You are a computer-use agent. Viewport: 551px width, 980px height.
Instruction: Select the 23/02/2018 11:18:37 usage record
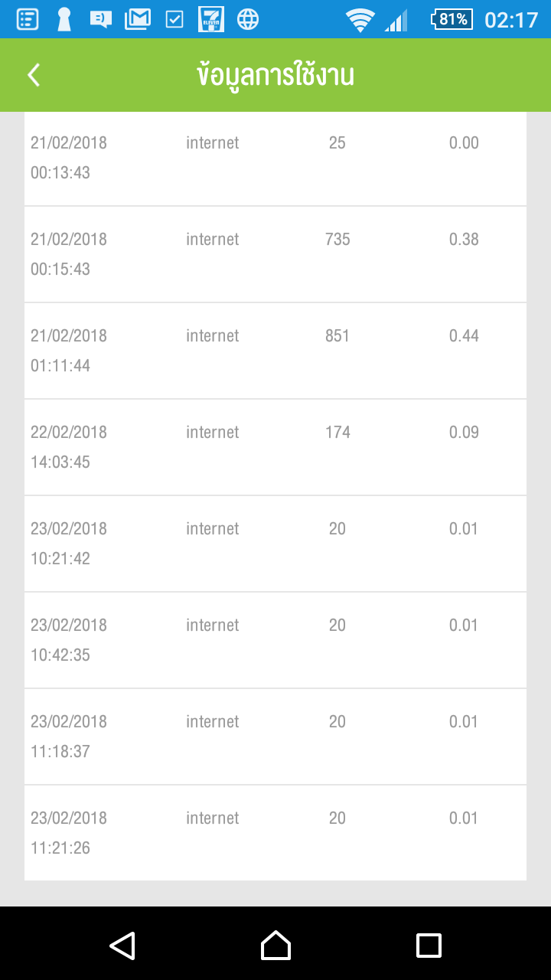coord(275,737)
